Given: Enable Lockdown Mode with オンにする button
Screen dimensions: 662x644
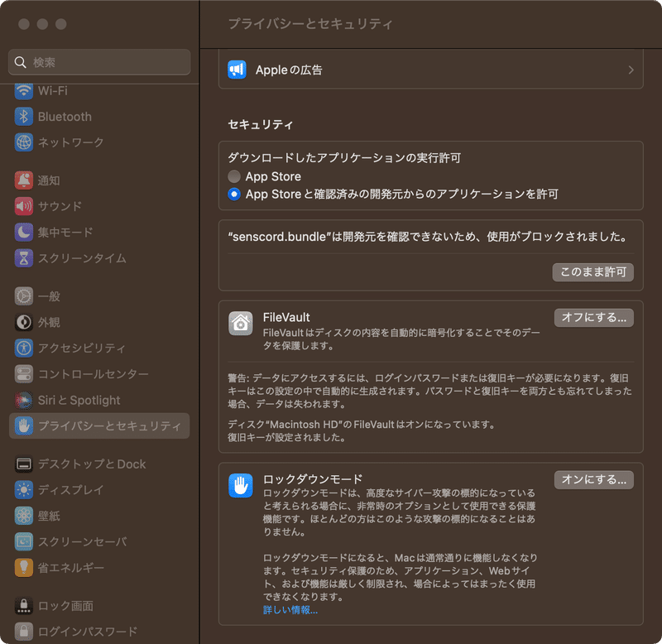Looking at the screenshot, I should pos(593,480).
